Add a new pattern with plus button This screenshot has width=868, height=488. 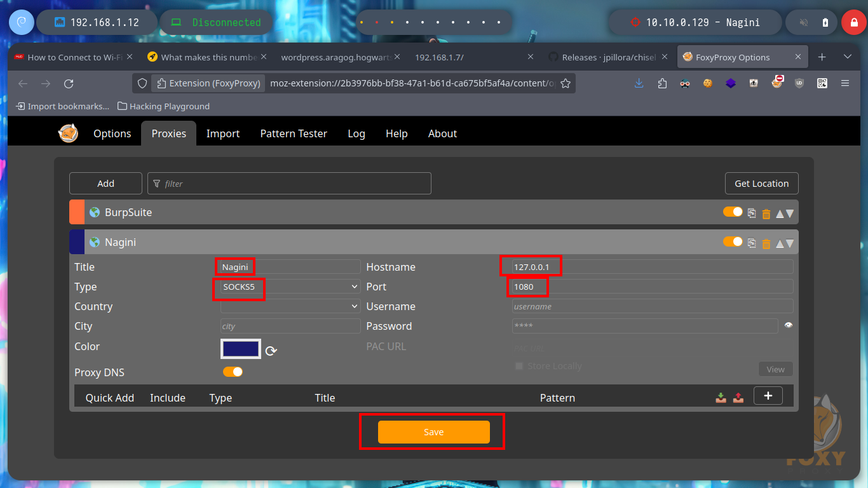[x=768, y=396]
